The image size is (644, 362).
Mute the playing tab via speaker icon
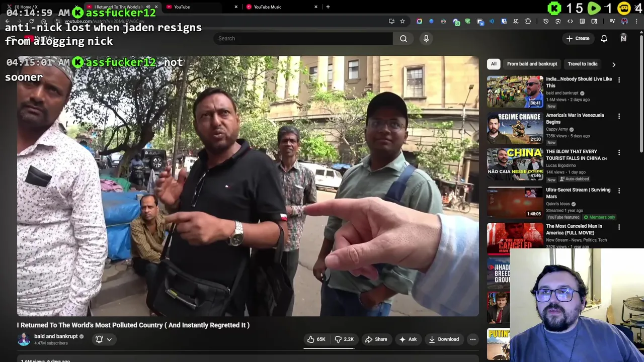point(148,7)
